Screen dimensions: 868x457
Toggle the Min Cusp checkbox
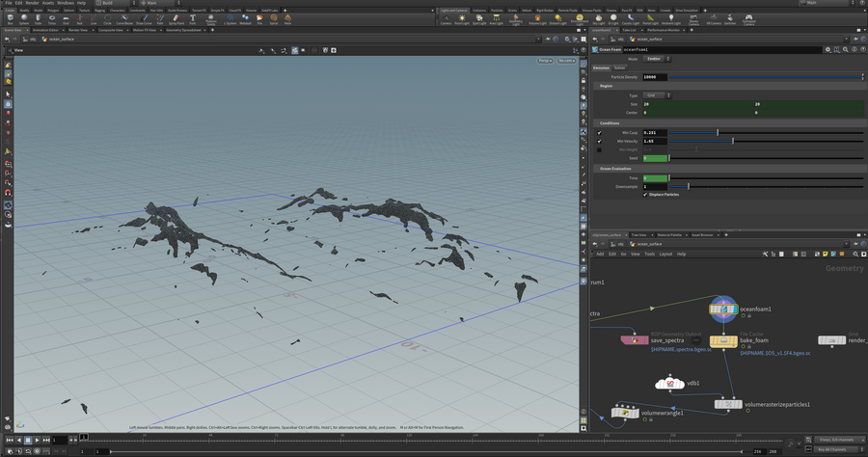tap(599, 132)
